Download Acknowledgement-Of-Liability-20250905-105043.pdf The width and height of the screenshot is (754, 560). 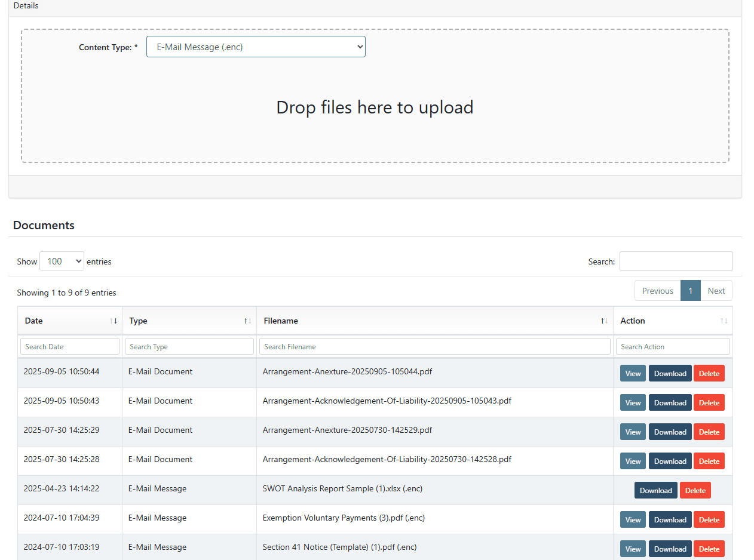click(670, 402)
